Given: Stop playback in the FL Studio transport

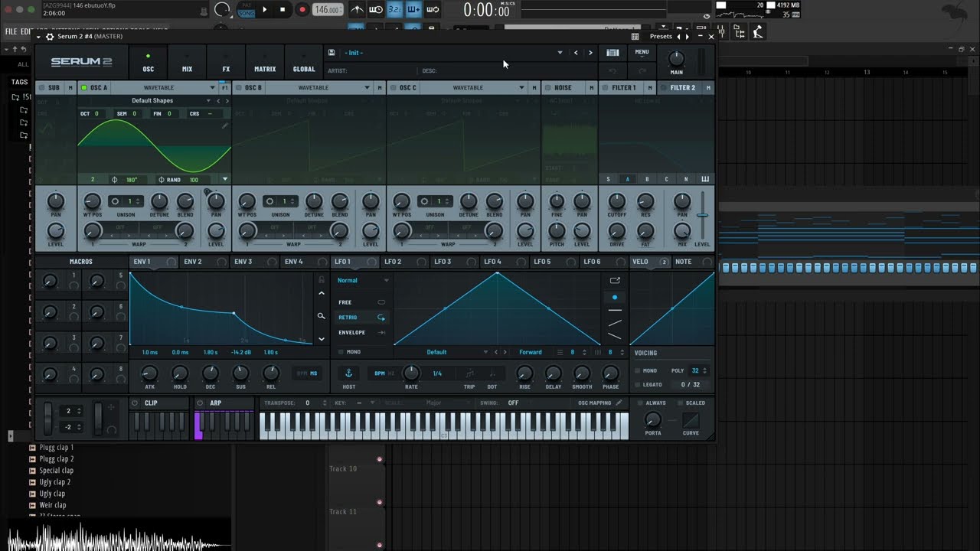Looking at the screenshot, I should (283, 10).
